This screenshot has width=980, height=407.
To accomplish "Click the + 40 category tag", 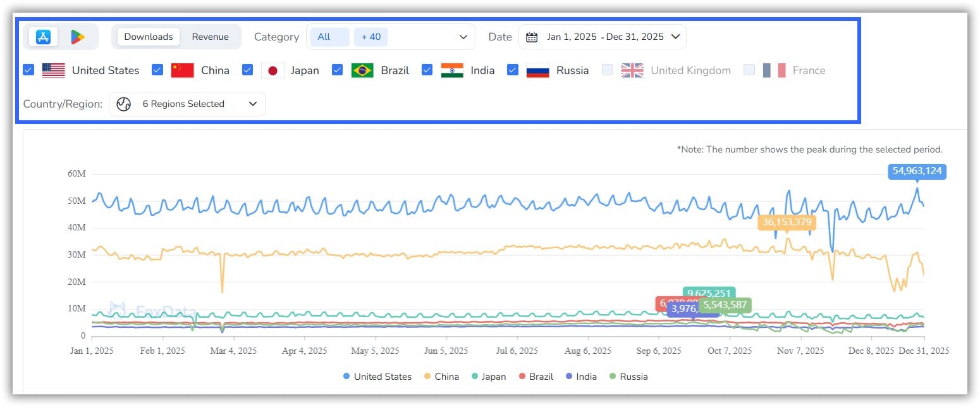I will coord(371,37).
